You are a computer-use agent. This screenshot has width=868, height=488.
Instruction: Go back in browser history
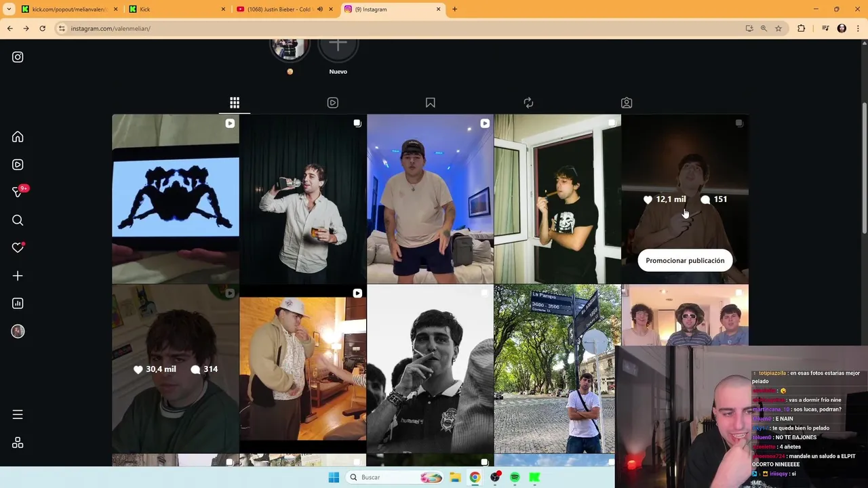pyautogui.click(x=9, y=28)
